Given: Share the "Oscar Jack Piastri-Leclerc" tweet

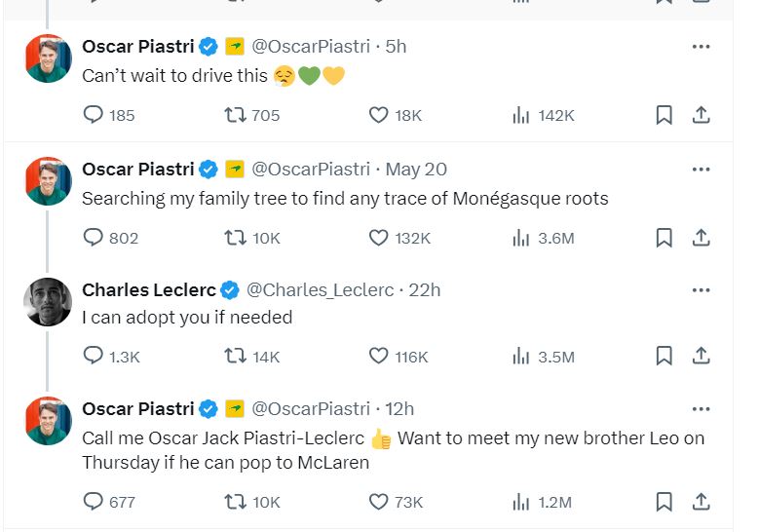Looking at the screenshot, I should coord(701,502).
